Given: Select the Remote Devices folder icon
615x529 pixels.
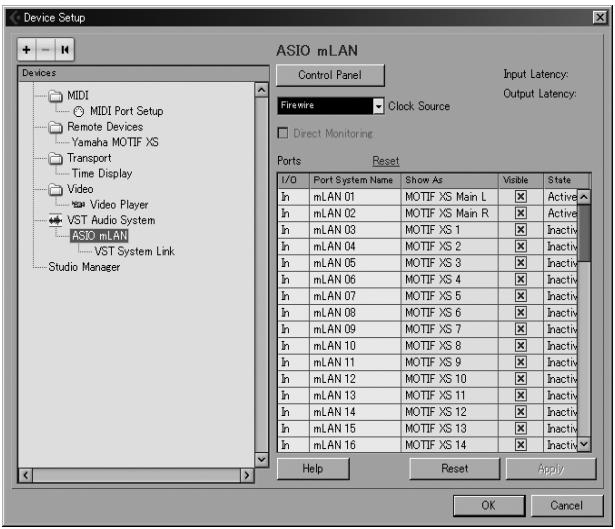Looking at the screenshot, I should [56, 127].
